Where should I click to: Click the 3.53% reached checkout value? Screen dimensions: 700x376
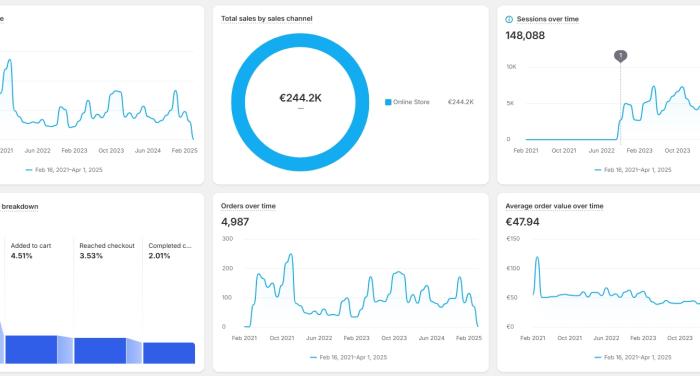click(x=91, y=256)
